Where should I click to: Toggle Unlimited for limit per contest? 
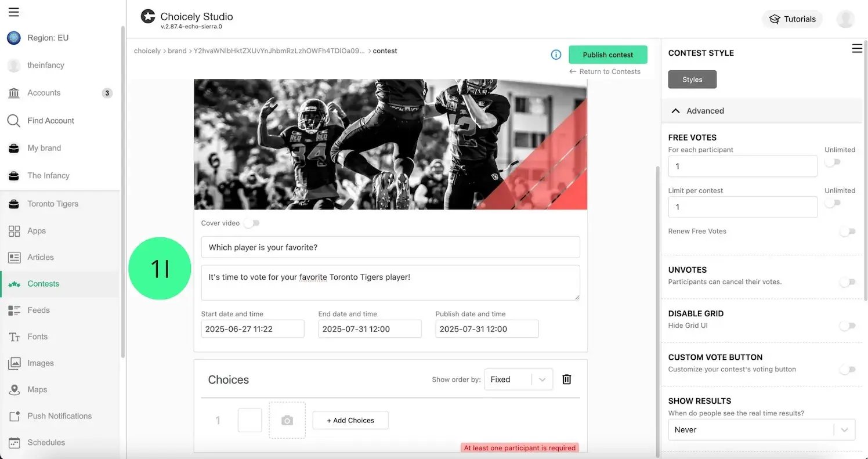point(833,203)
